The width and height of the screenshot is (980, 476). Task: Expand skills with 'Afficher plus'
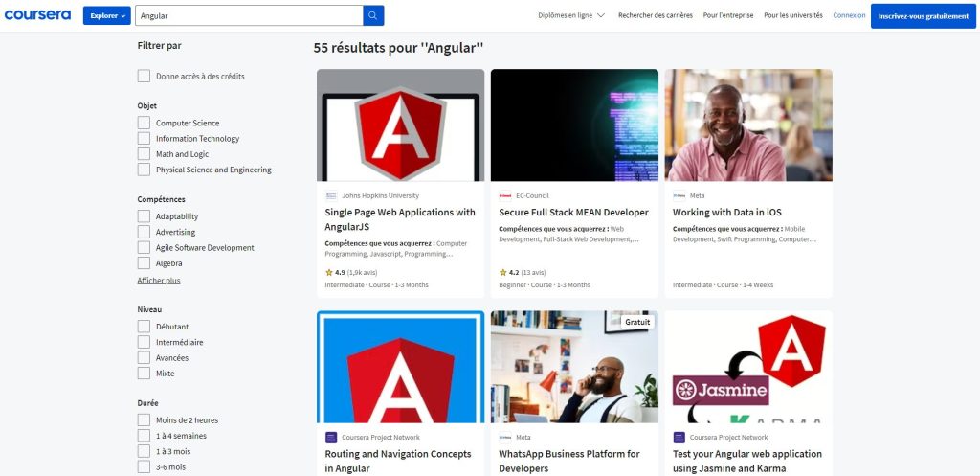coord(159,281)
